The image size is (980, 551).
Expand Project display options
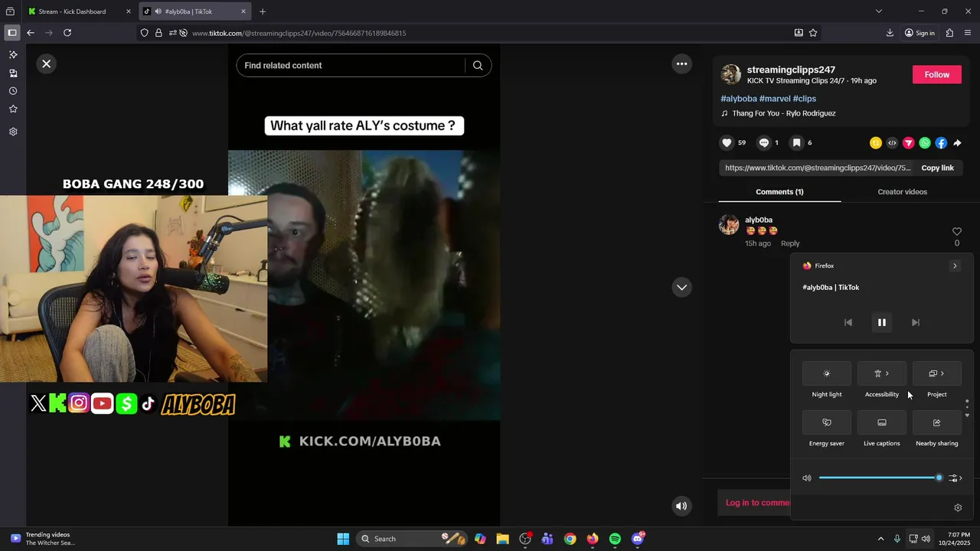click(x=937, y=373)
